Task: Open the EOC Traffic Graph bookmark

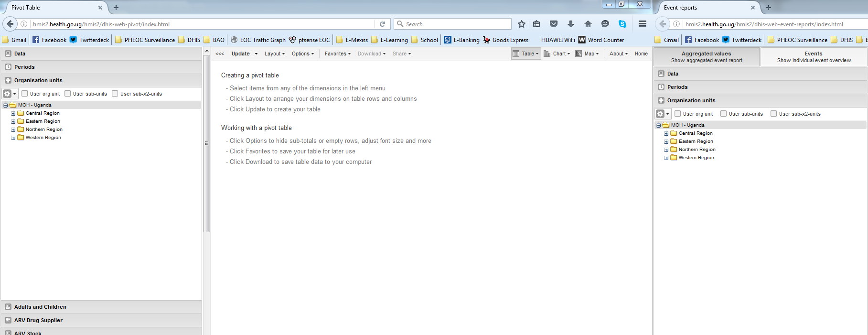Action: 258,40
